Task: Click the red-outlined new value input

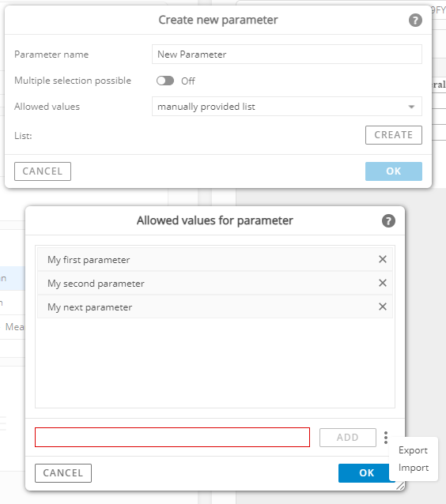Action: (x=172, y=437)
